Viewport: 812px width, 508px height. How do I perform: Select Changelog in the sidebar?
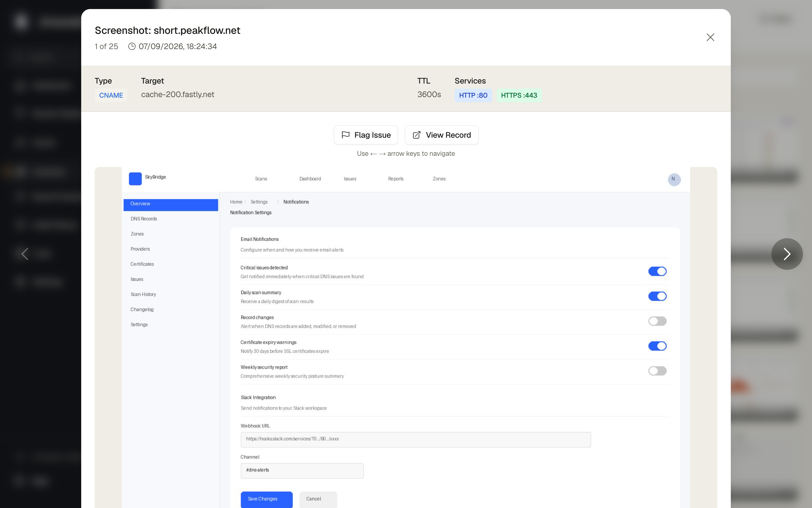pos(142,309)
